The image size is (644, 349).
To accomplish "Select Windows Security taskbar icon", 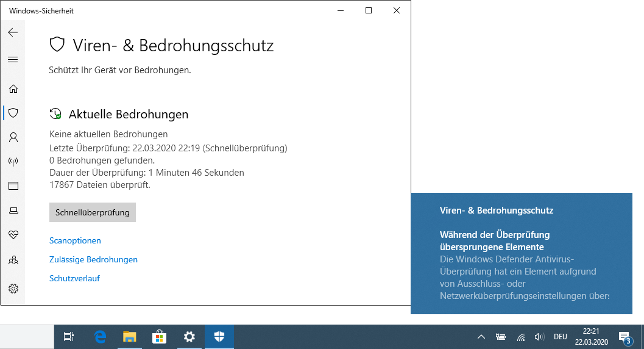I will [x=219, y=337].
